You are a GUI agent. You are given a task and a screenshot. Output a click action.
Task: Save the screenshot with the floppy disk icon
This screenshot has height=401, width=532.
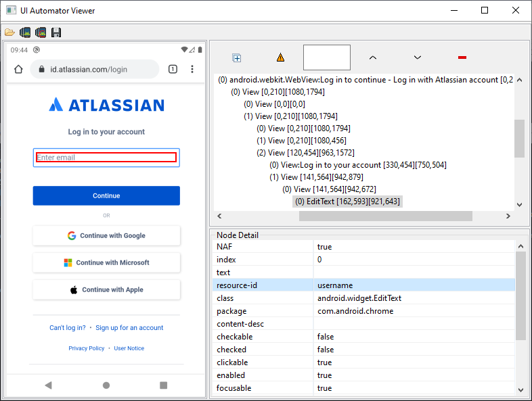pos(56,32)
